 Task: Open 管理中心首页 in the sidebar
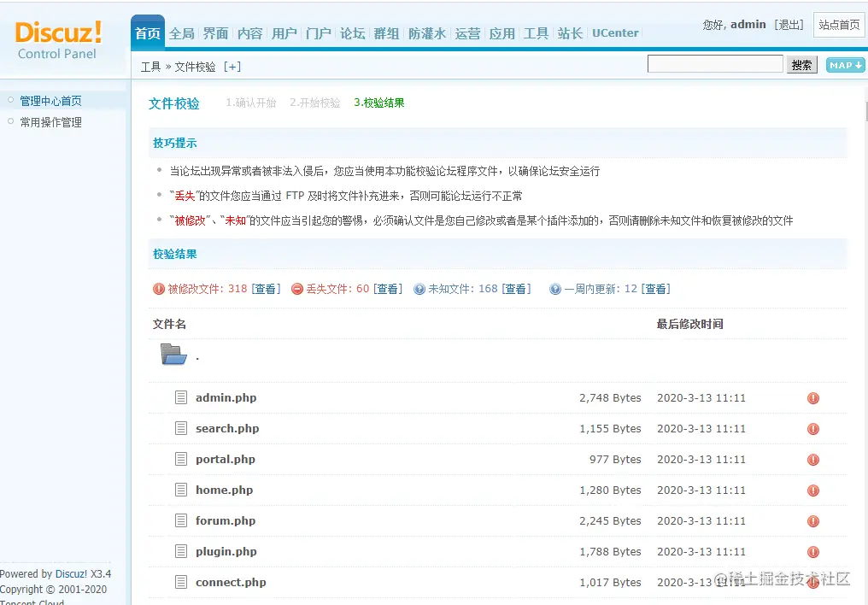click(51, 101)
